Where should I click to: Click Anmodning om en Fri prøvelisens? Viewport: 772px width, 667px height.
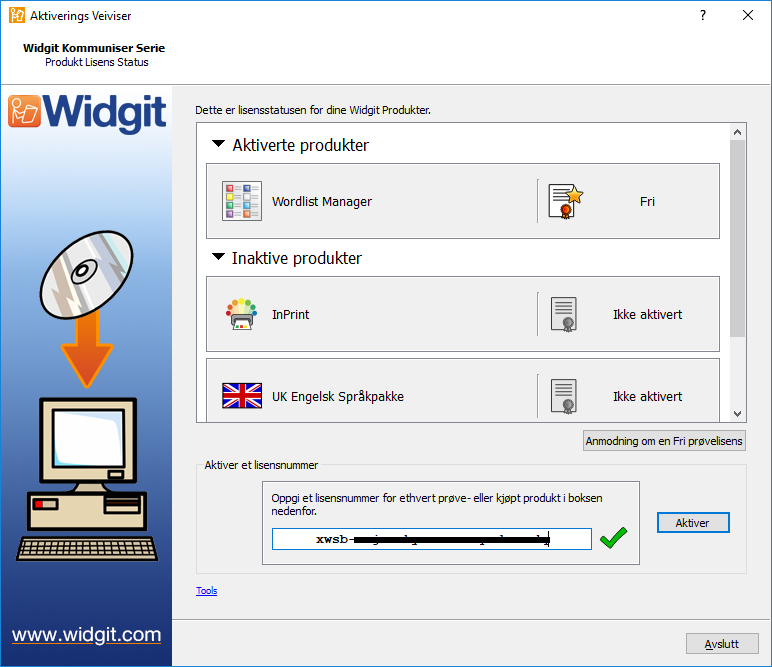pos(664,441)
